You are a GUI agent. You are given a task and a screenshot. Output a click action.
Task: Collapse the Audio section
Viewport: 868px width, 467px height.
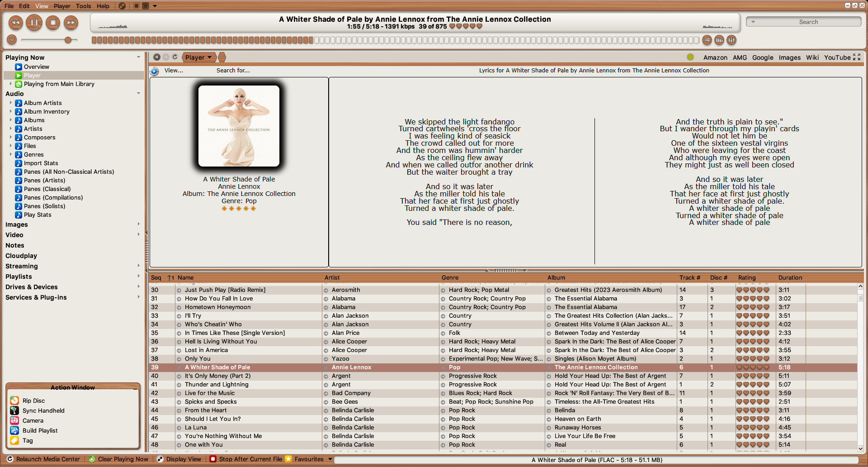click(x=138, y=93)
